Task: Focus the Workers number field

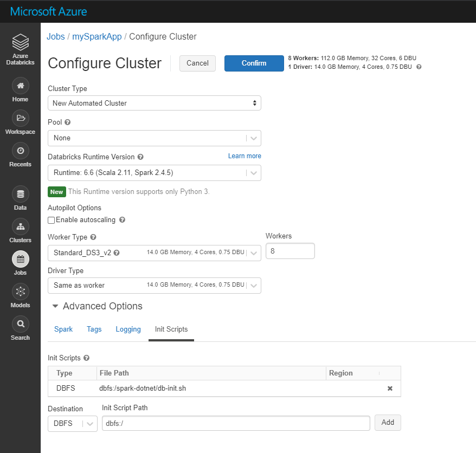Action: click(x=290, y=251)
